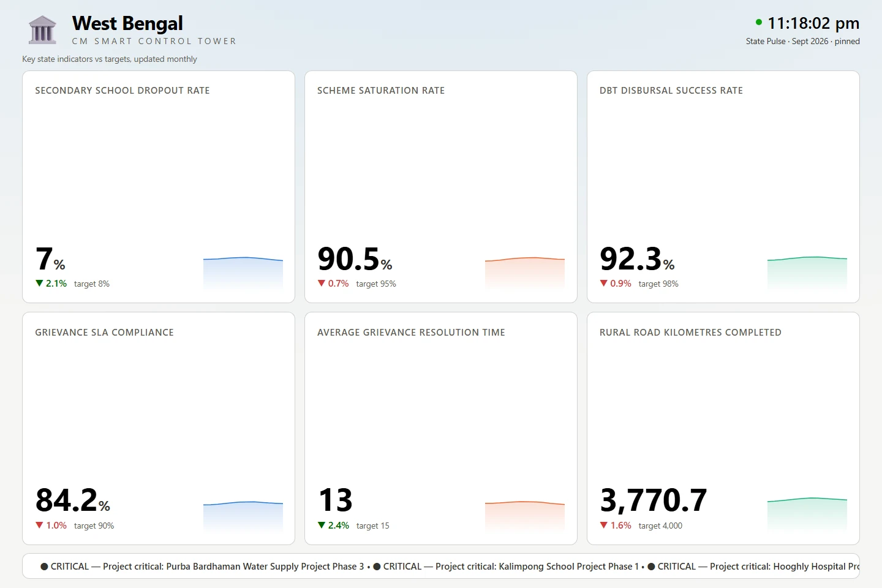
Task: Click the 3,770.7 rural road value
Action: [x=654, y=500]
